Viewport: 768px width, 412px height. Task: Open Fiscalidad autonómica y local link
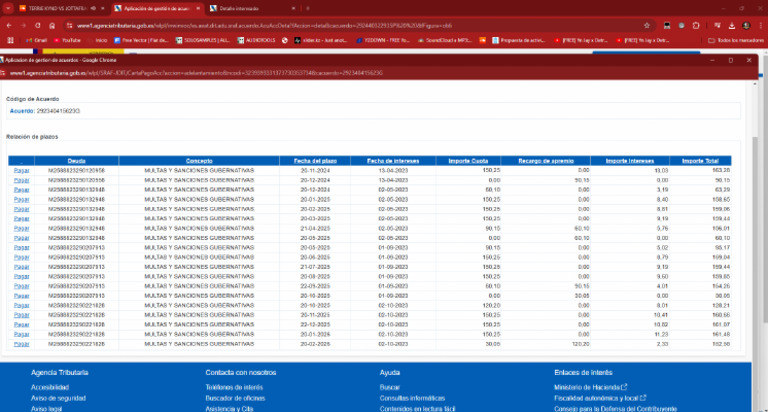click(596, 398)
